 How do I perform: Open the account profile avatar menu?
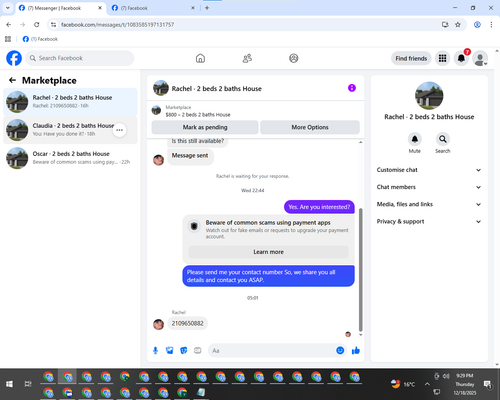(x=480, y=58)
